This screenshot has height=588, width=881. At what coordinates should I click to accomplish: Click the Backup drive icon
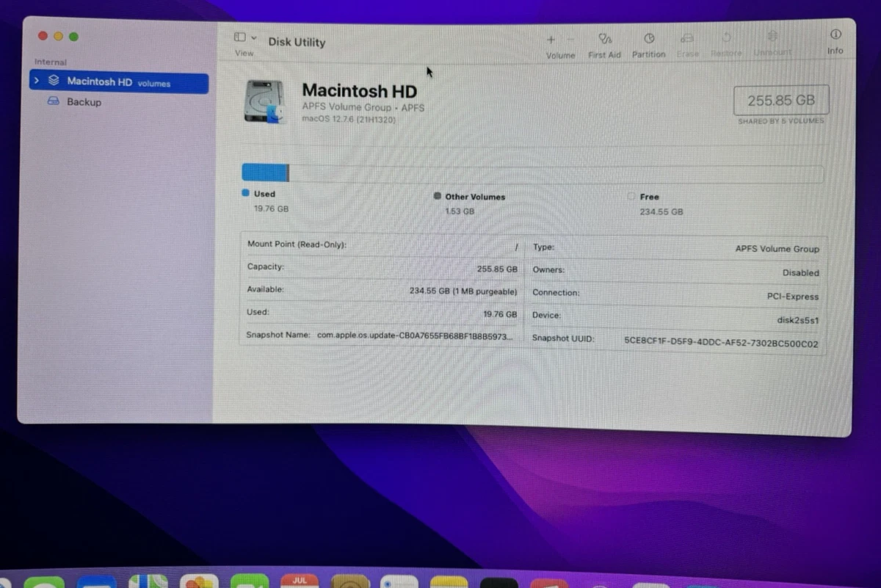tap(53, 101)
